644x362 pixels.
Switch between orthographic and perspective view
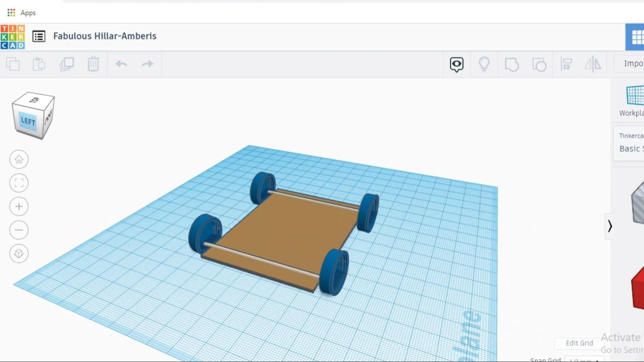click(19, 253)
